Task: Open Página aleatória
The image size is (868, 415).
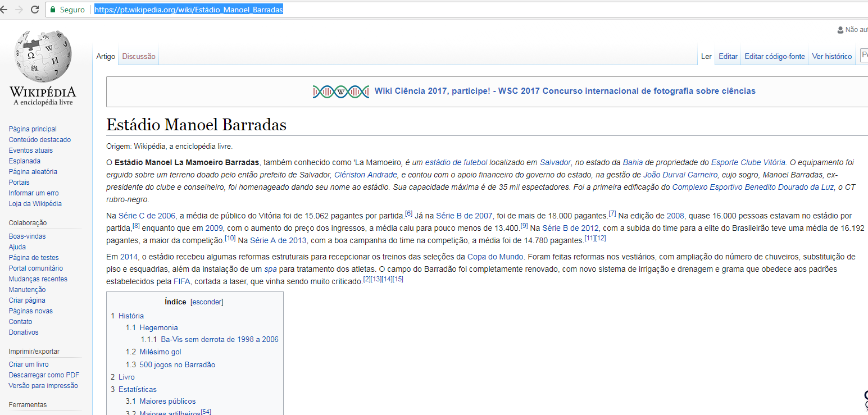Action: [33, 172]
